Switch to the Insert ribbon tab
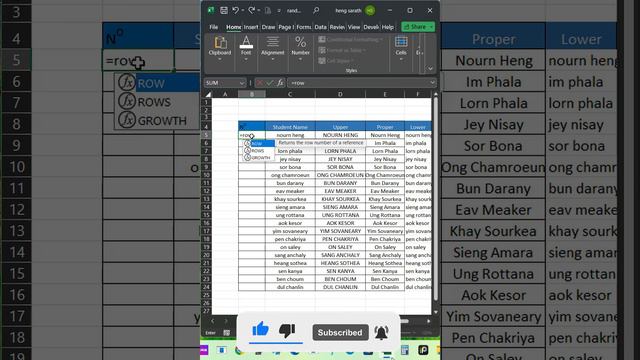Viewport: 640px width, 360px height. [251, 27]
